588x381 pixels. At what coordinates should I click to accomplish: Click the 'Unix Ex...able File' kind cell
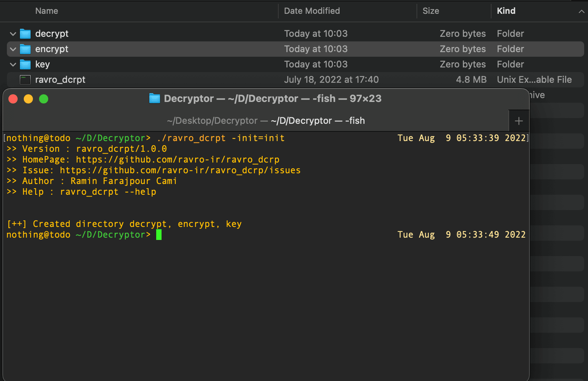click(534, 80)
